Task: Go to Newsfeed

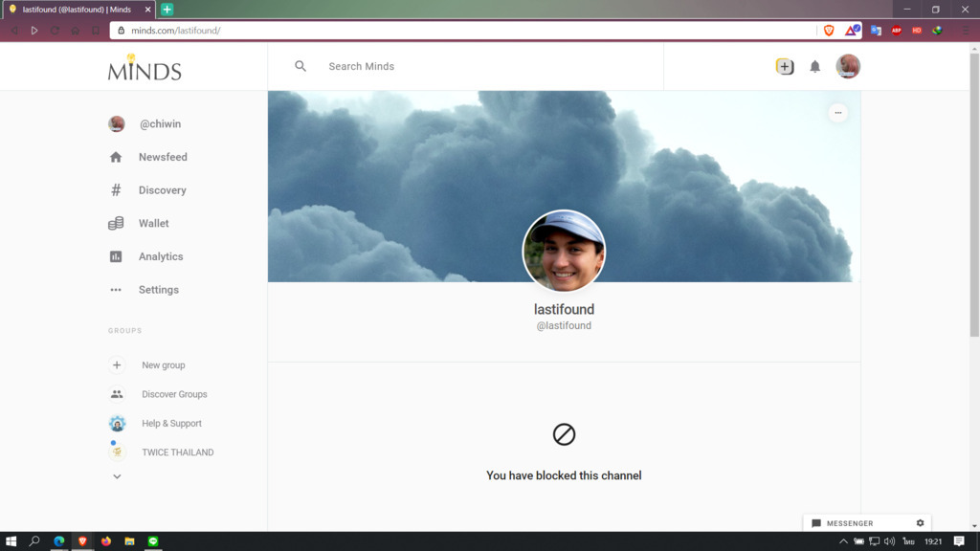Action: click(162, 157)
